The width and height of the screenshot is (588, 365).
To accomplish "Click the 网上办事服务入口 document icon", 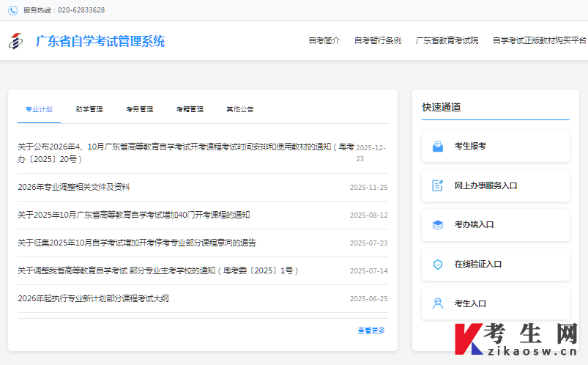I will click(438, 185).
